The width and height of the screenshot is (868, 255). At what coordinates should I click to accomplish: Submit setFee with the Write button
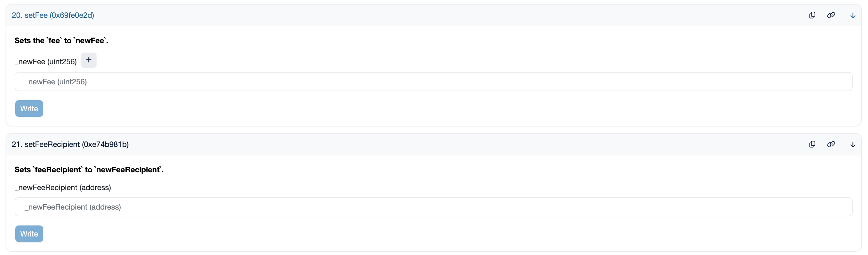coord(29,109)
